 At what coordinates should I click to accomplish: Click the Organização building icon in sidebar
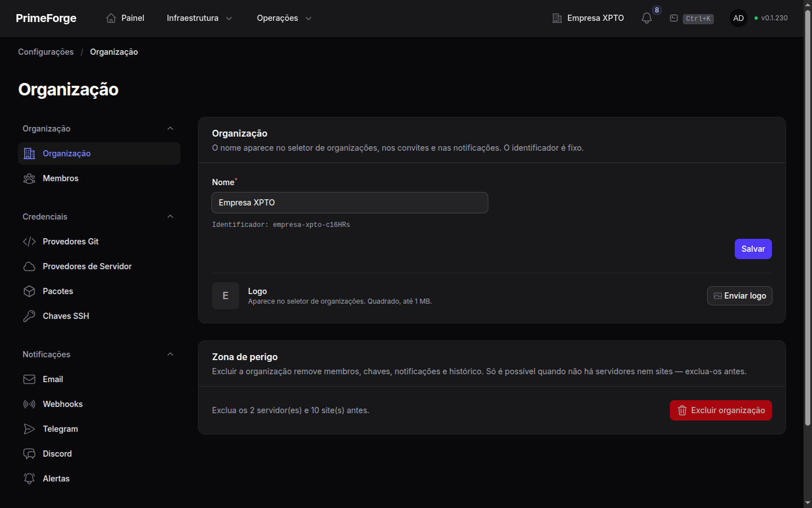pyautogui.click(x=29, y=154)
